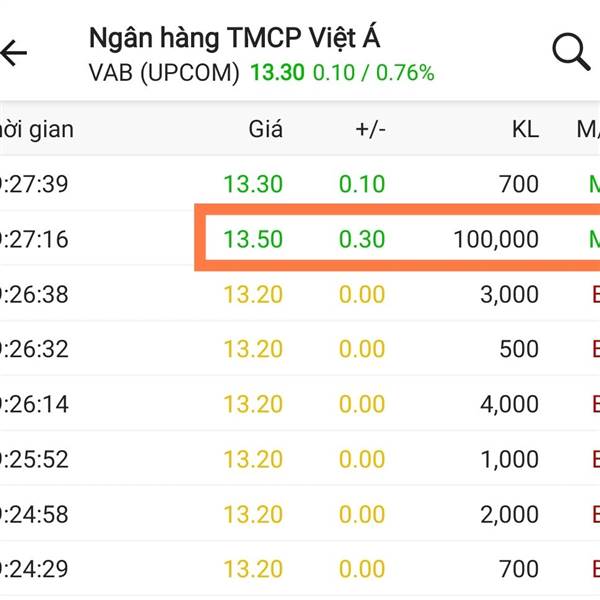Open search with the magnifier icon
This screenshot has height=600, width=600.
571,52
